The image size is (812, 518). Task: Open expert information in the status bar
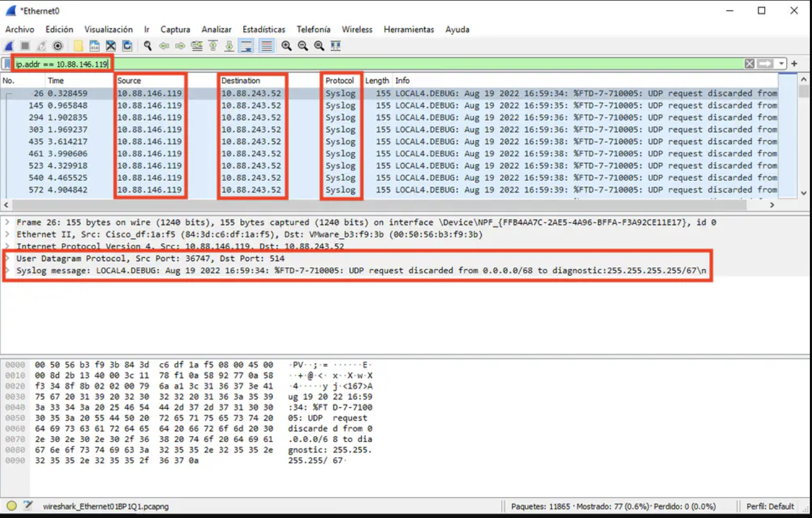(11, 506)
